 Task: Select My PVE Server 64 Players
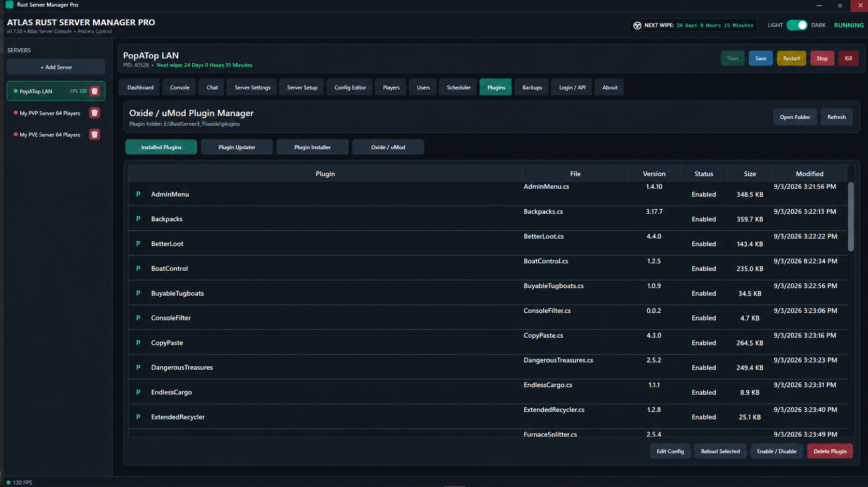point(50,135)
